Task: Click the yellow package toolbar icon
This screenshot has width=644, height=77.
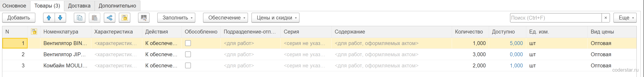Action: click(125, 18)
